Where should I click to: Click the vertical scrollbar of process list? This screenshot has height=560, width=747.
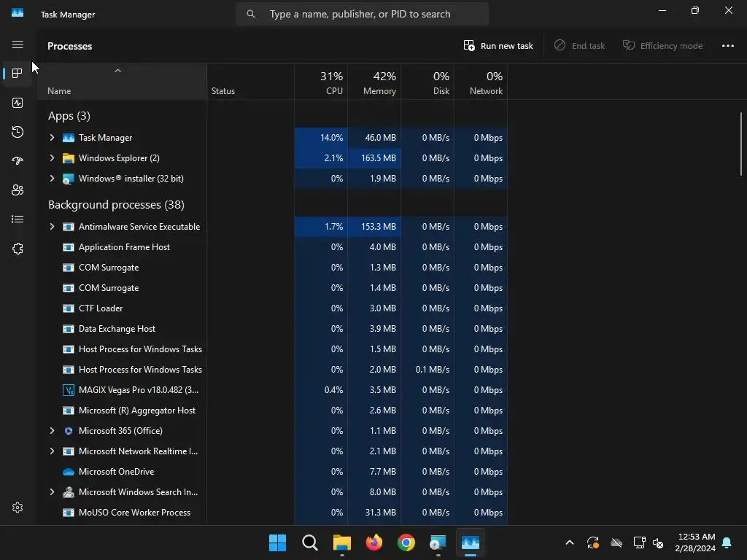tap(741, 144)
